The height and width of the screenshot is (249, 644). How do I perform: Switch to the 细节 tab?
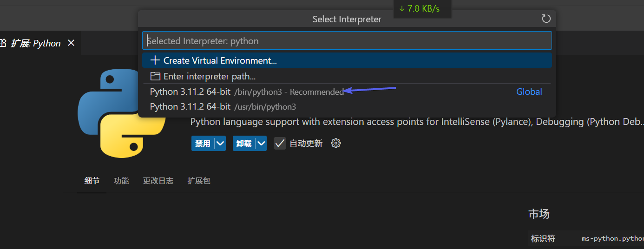click(x=92, y=181)
